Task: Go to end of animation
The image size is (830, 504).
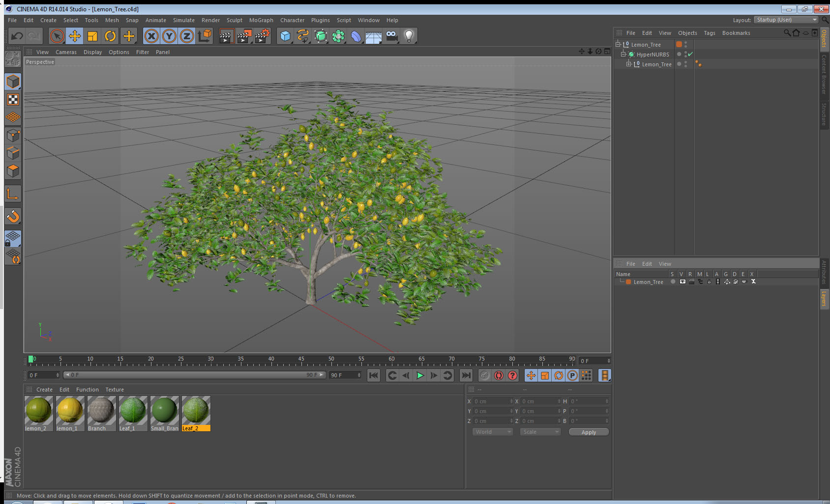Action: pos(466,376)
